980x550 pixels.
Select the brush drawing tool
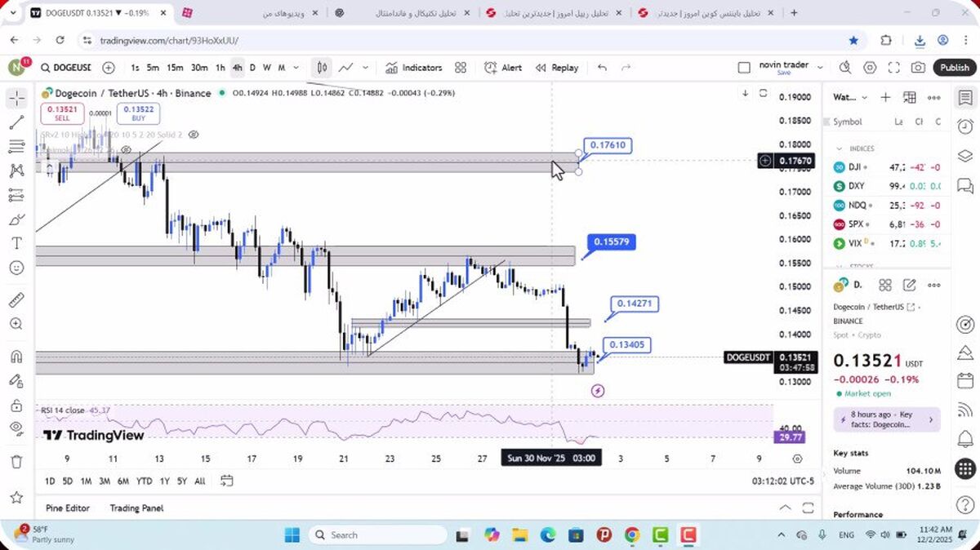point(16,220)
